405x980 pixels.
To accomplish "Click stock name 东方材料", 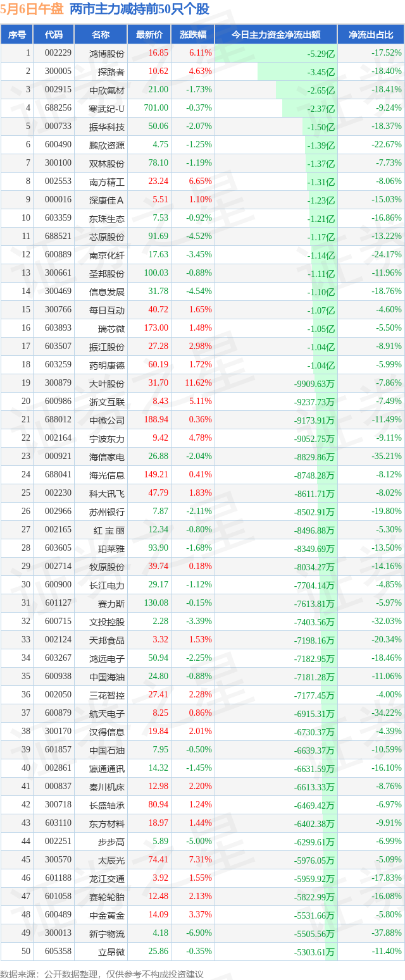I will pos(107,823).
